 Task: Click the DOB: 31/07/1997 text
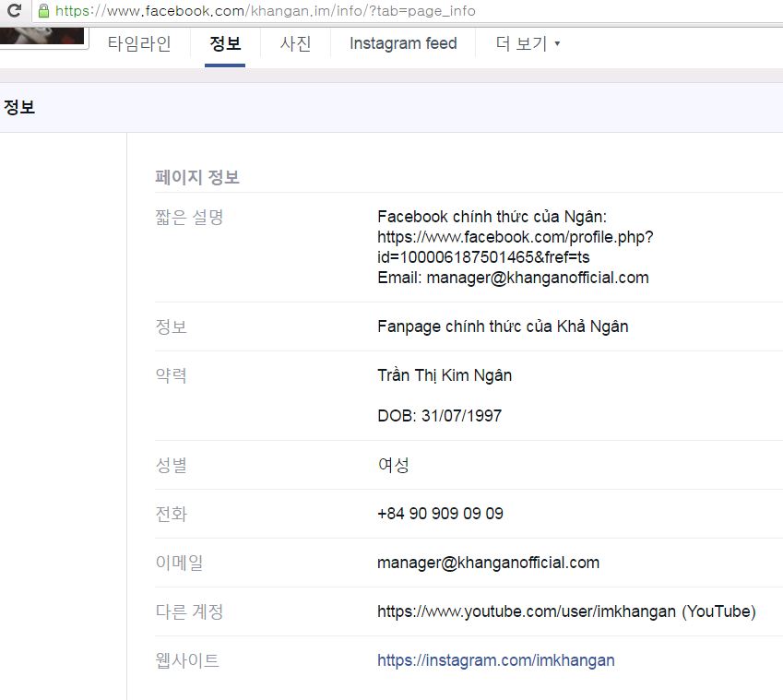coord(439,416)
